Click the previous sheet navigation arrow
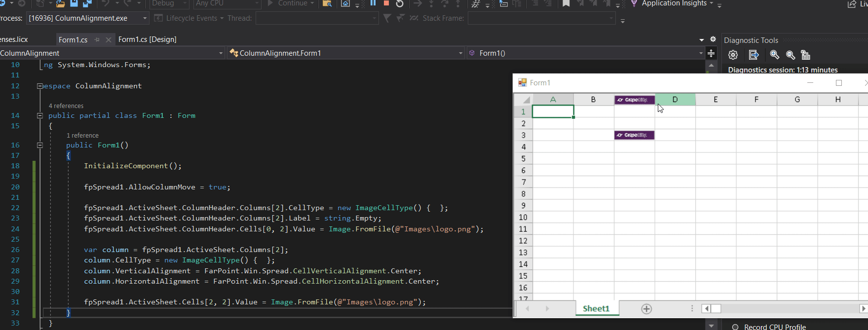 (x=528, y=309)
